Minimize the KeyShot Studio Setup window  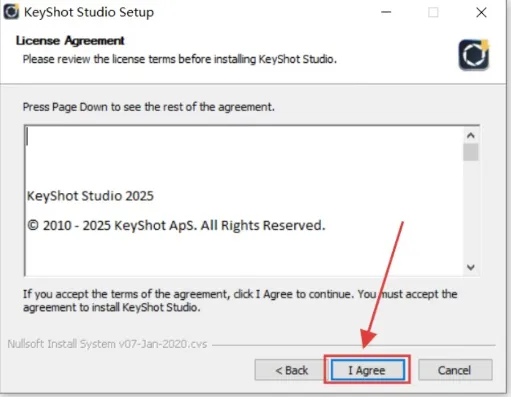[x=386, y=12]
